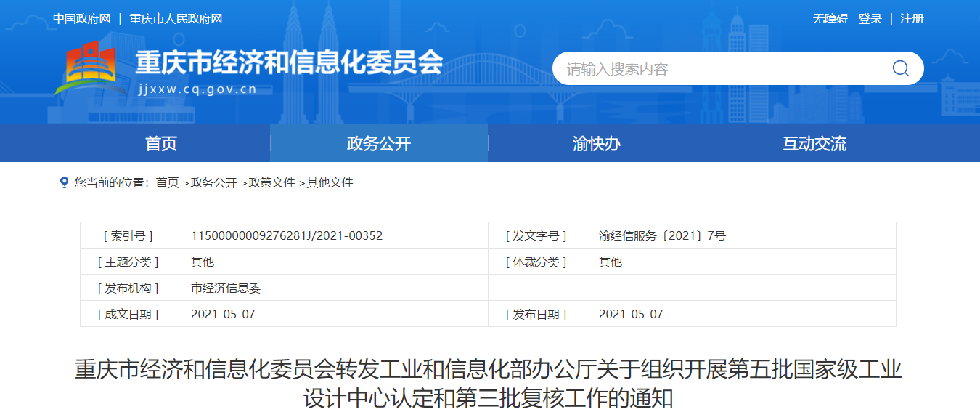Click the magnifier search icon
The image size is (980, 420).
point(900,68)
